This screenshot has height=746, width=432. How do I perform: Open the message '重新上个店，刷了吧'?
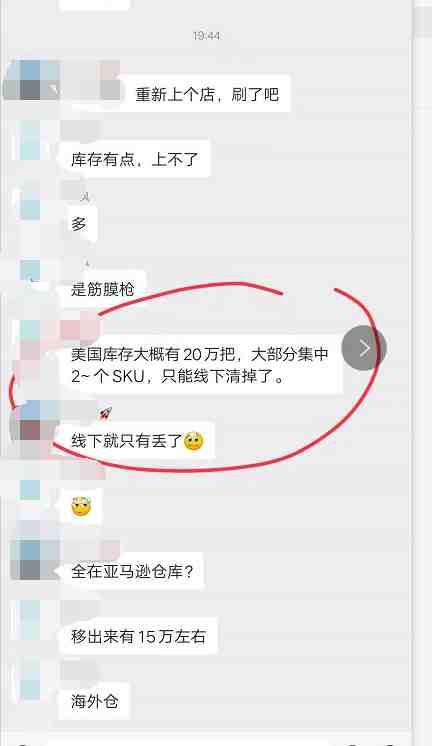tap(206, 94)
